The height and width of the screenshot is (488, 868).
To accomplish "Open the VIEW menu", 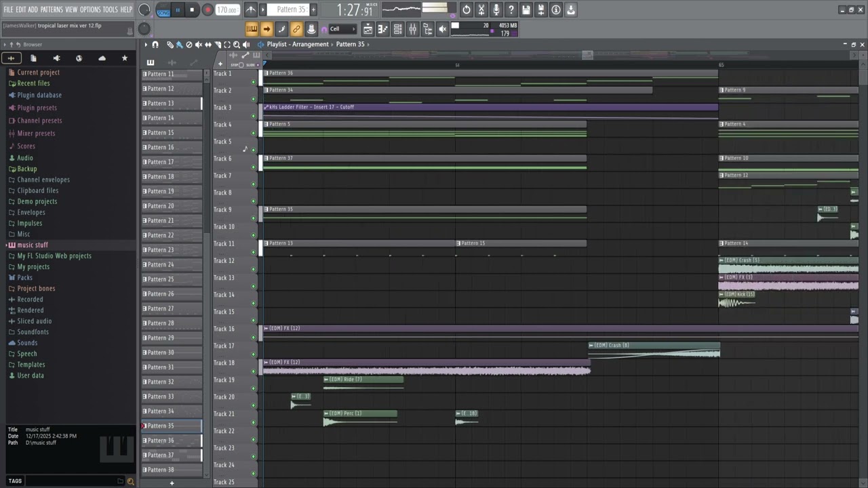I will point(71,9).
